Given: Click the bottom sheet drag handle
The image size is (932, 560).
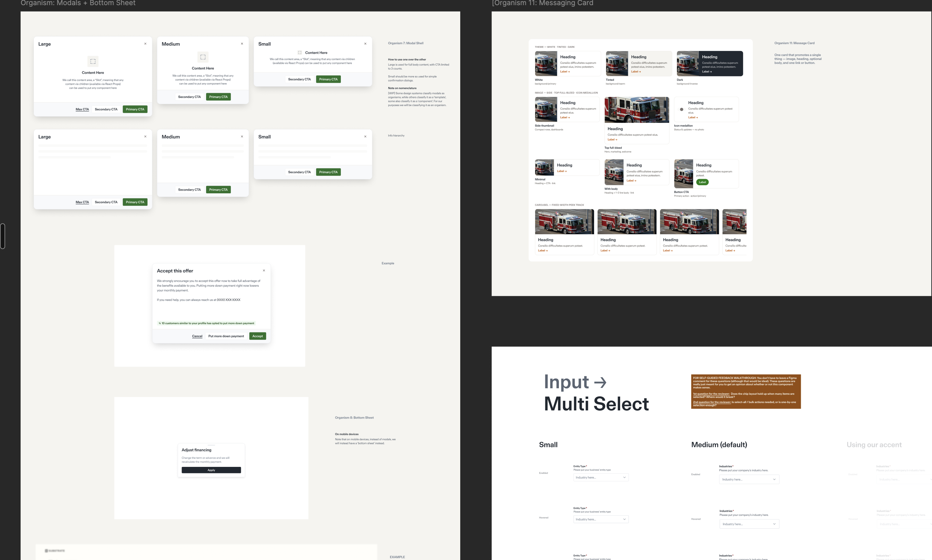Looking at the screenshot, I should click(211, 445).
